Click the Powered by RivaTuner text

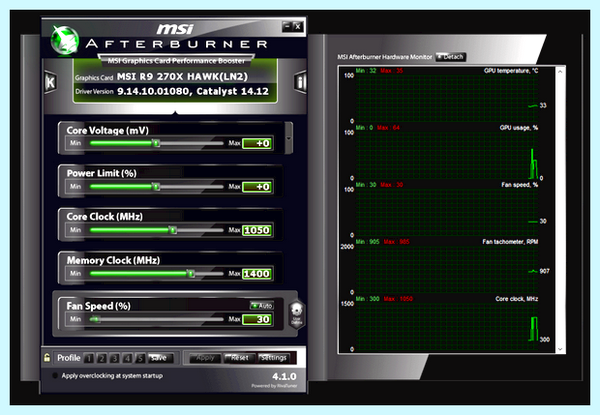tap(274, 386)
